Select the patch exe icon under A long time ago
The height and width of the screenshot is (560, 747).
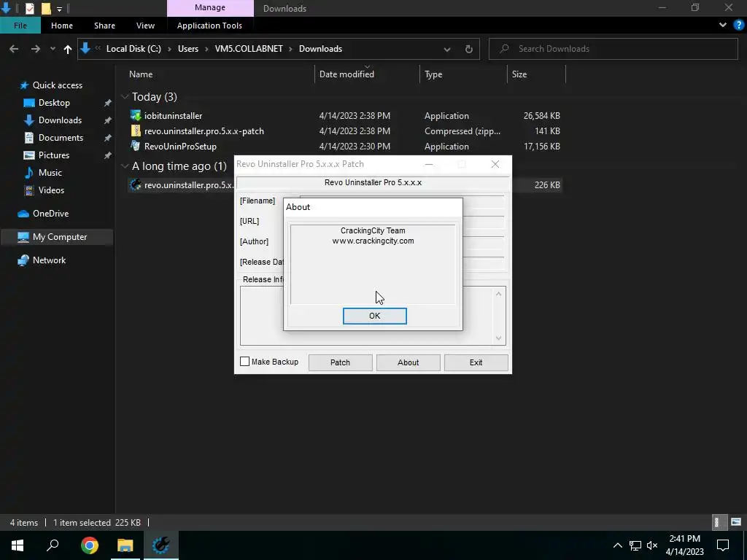[136, 184]
